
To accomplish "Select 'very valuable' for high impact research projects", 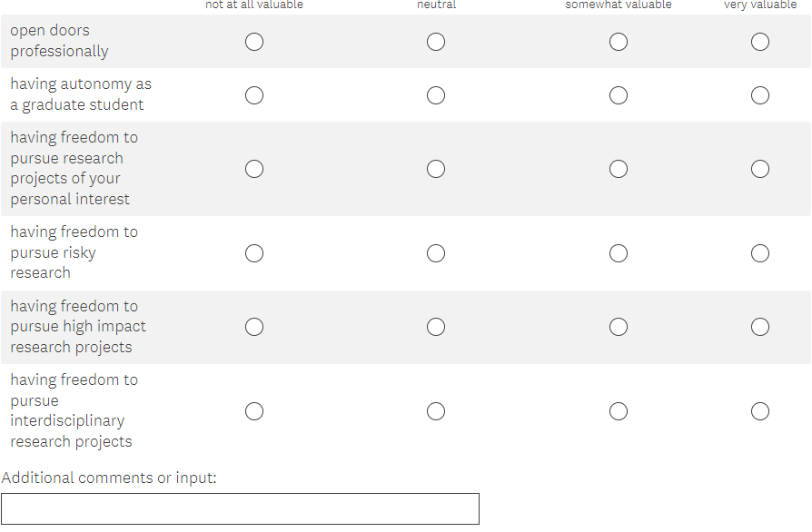I will point(760,327).
